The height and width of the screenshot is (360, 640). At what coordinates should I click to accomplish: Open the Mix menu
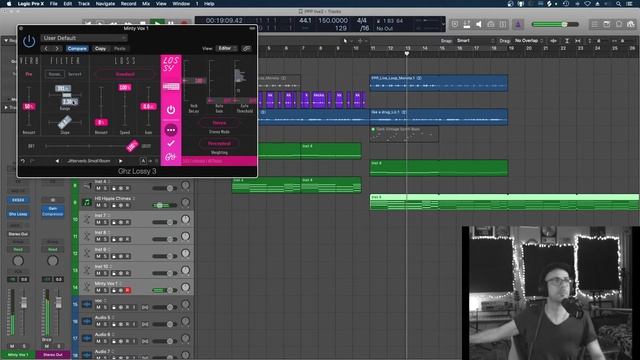(146, 4)
